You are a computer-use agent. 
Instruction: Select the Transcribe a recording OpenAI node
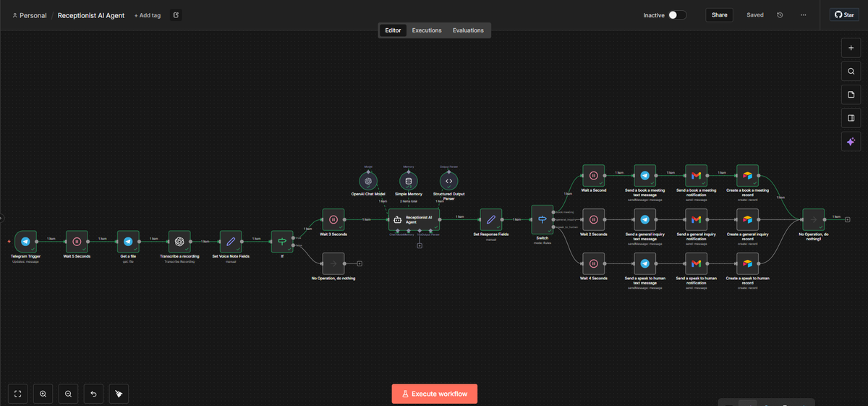(x=179, y=242)
